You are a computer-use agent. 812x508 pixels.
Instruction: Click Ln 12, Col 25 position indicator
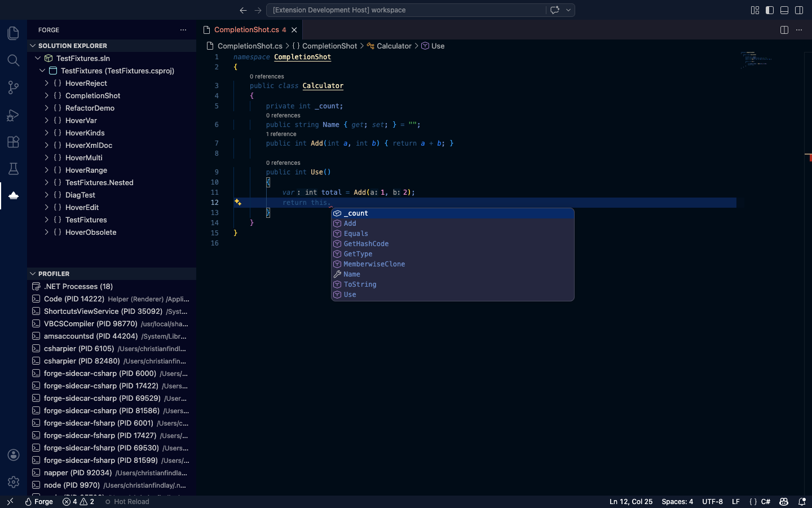(x=631, y=501)
